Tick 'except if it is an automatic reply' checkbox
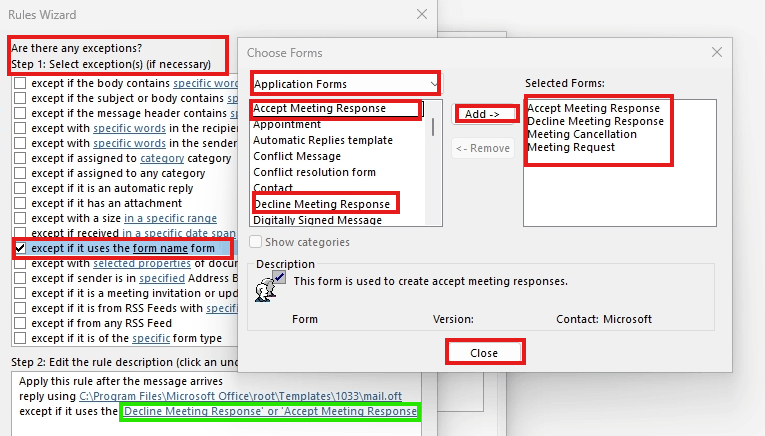765x436 pixels. tap(20, 188)
